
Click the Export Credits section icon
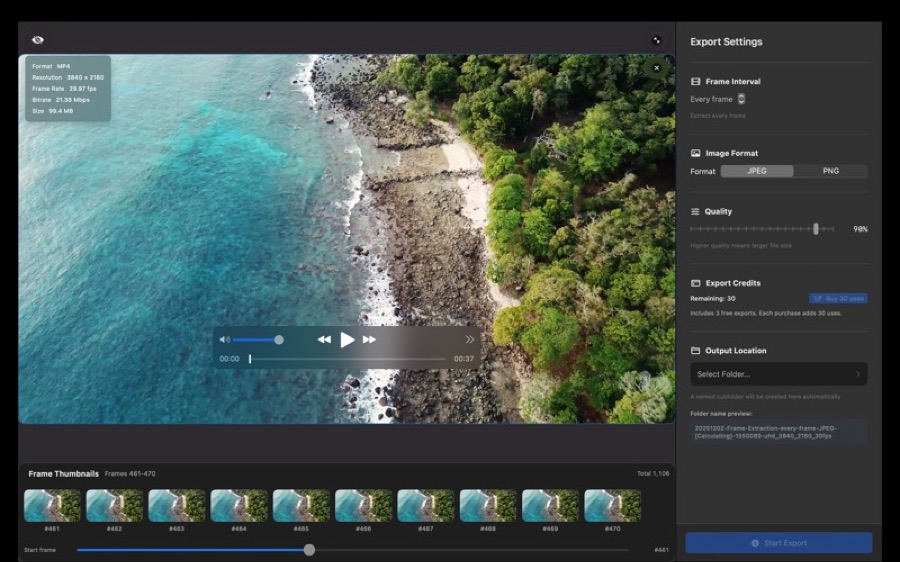696,283
